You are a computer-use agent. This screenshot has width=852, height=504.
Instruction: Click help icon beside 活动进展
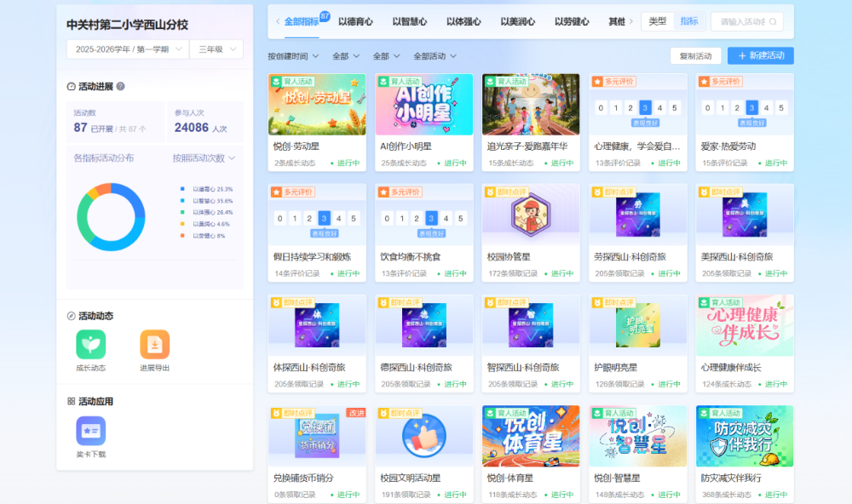(120, 86)
